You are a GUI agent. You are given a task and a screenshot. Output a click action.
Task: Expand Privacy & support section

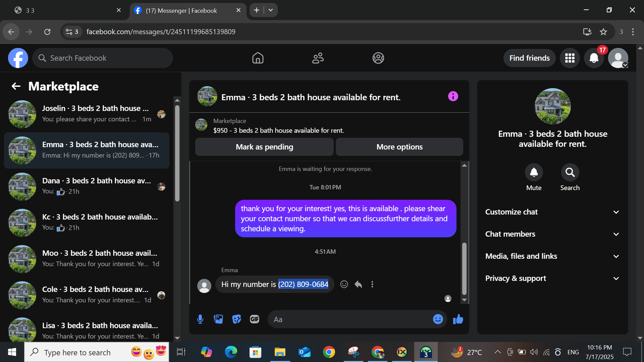(552, 278)
